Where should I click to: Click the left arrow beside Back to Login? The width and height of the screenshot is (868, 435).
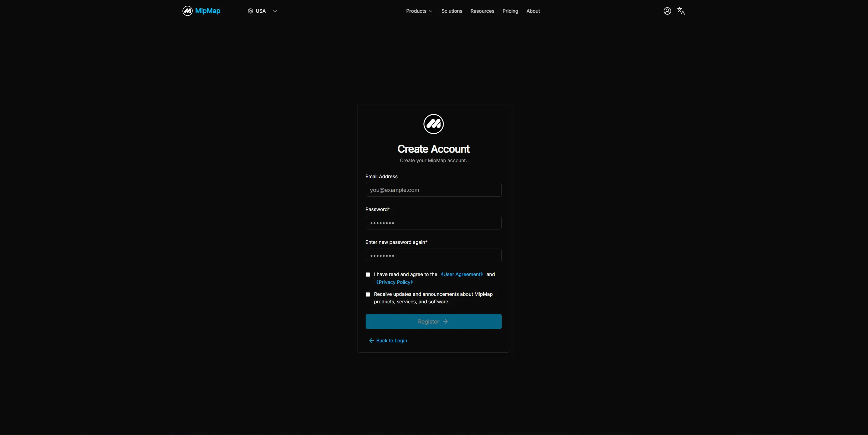(371, 341)
